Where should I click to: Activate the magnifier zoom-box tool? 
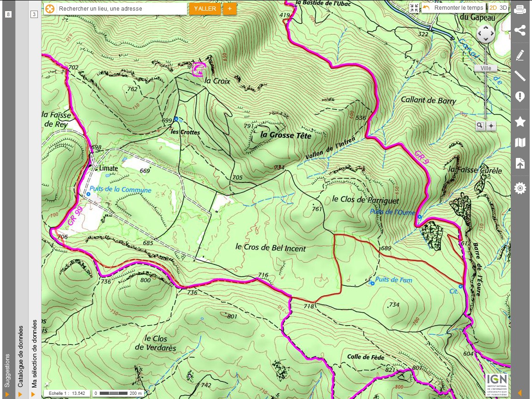pos(480,126)
